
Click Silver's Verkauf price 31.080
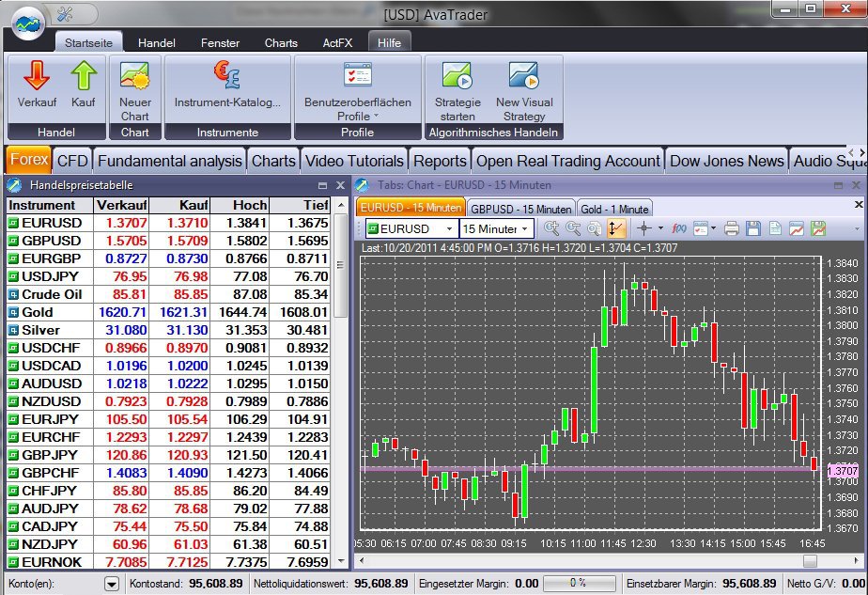tap(126, 330)
